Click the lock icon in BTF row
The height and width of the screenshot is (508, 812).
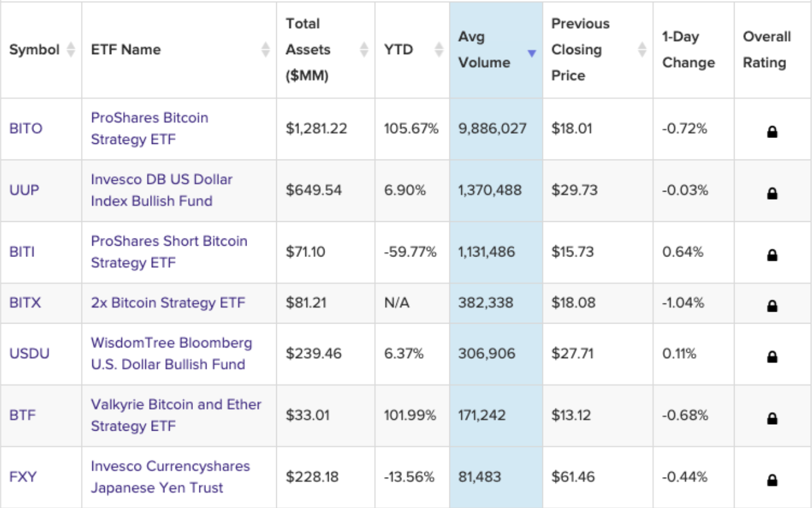772,418
